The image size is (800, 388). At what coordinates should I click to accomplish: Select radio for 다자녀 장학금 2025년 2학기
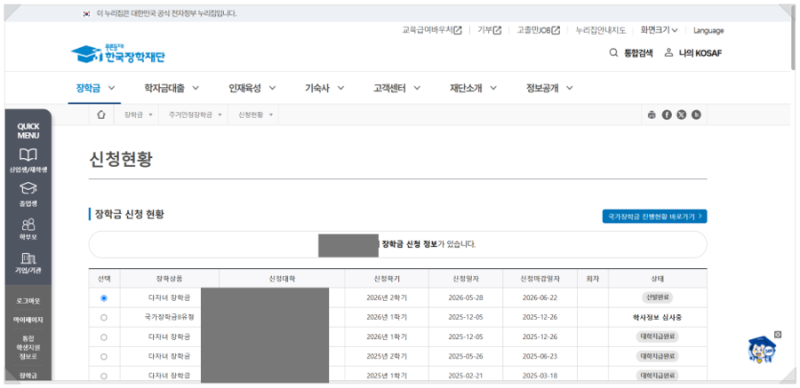point(104,356)
